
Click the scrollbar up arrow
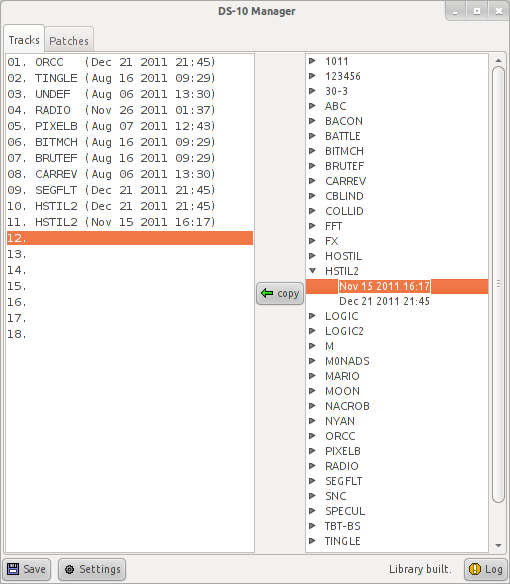click(x=498, y=60)
